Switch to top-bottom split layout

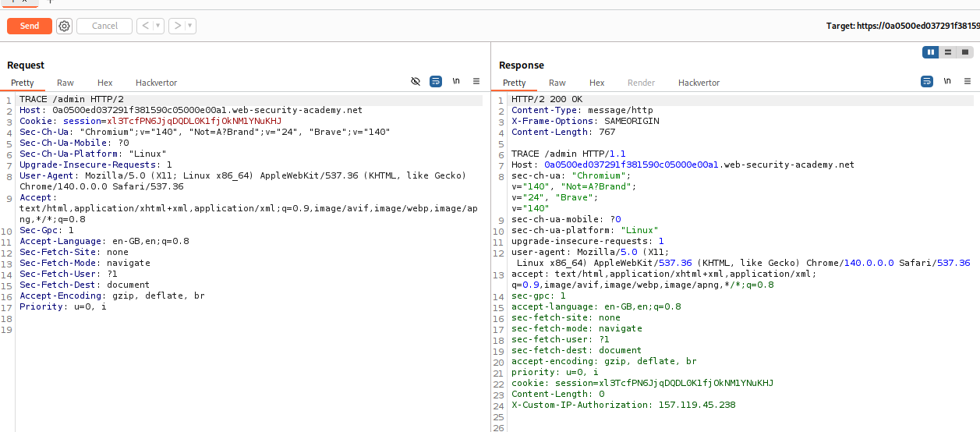coord(948,52)
